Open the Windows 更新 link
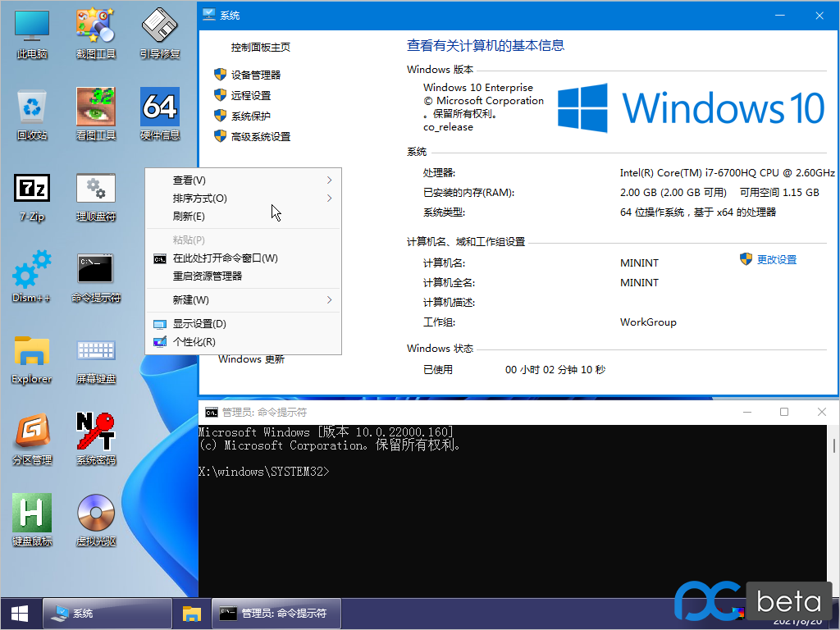The height and width of the screenshot is (630, 840). pos(251,359)
